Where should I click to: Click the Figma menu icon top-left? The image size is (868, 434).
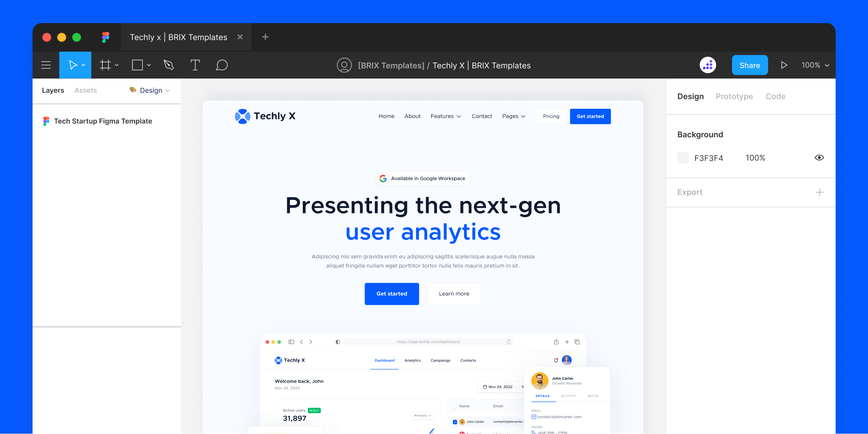point(47,65)
